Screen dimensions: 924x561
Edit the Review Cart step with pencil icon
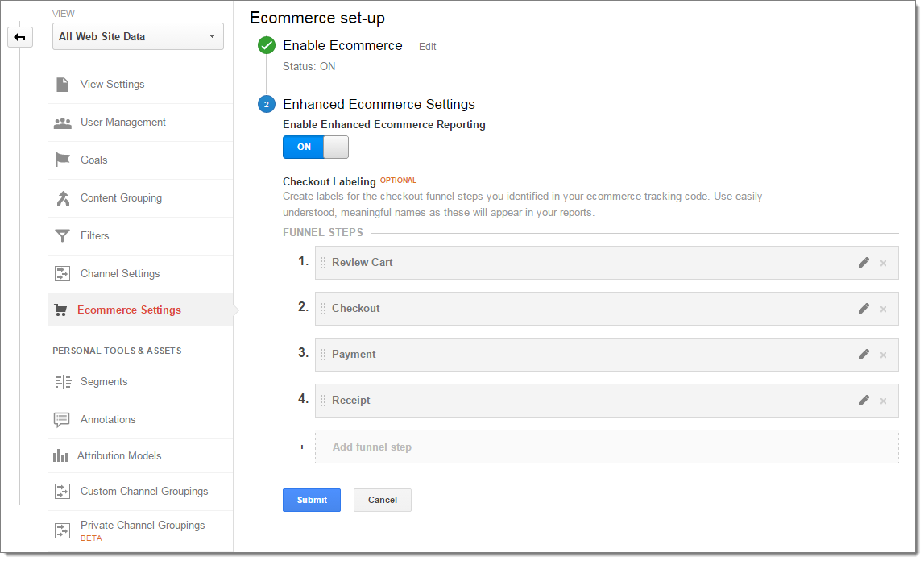pyautogui.click(x=864, y=262)
